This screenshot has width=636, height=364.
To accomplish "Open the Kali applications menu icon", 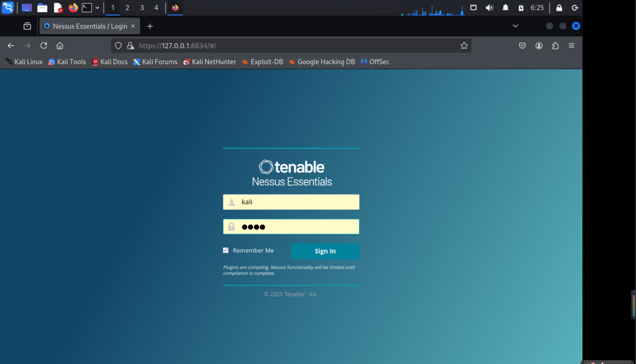I will [x=7, y=7].
